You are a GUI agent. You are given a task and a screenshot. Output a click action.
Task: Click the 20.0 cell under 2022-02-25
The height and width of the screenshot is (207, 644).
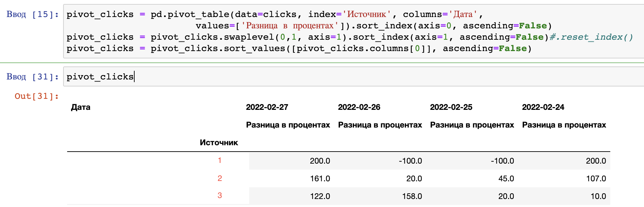coord(506,196)
